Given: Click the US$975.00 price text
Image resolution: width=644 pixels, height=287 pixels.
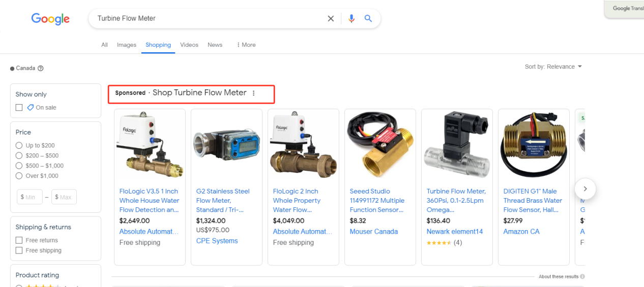Looking at the screenshot, I should pos(213,230).
